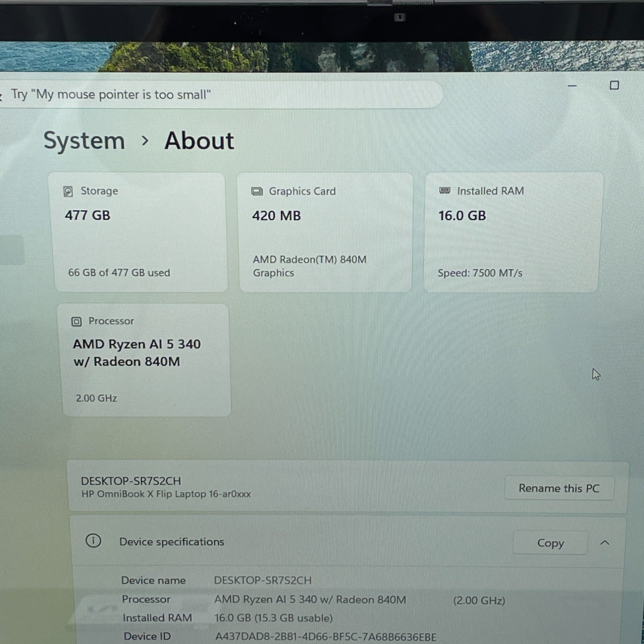
Task: Copy the device specifications
Action: click(550, 543)
